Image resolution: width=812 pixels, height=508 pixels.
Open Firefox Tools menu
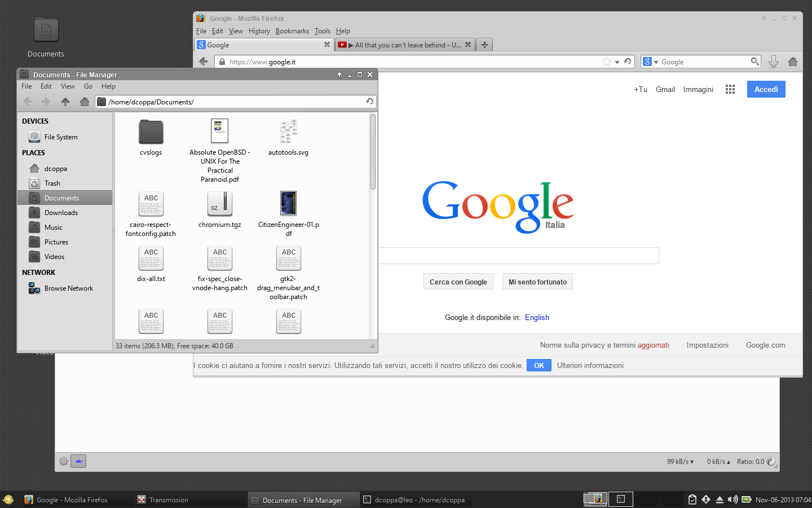coord(323,31)
